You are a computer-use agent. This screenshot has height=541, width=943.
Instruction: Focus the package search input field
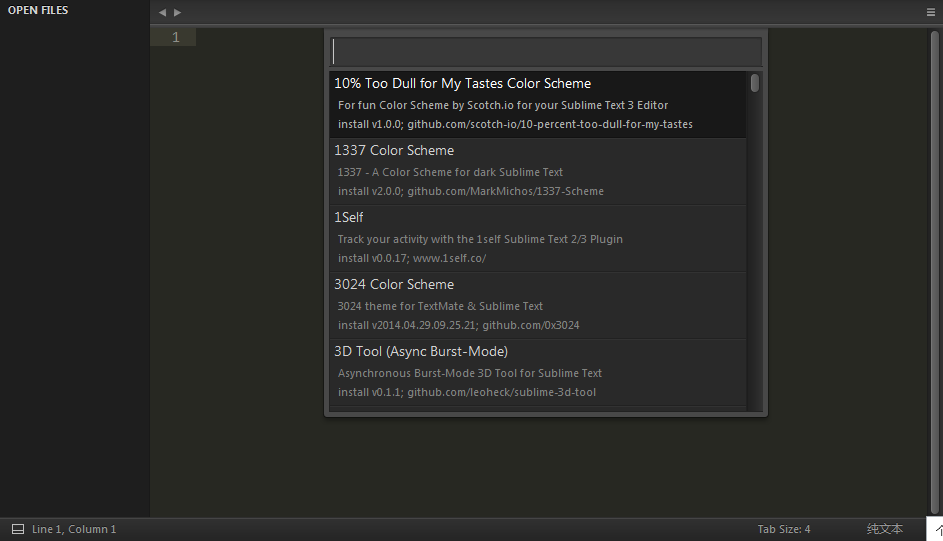point(546,52)
